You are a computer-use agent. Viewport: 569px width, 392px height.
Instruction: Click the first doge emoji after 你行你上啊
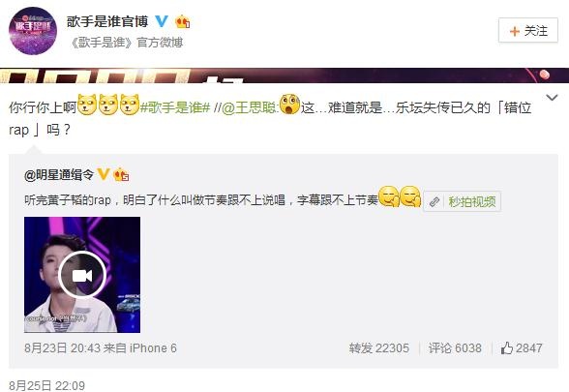click(87, 105)
